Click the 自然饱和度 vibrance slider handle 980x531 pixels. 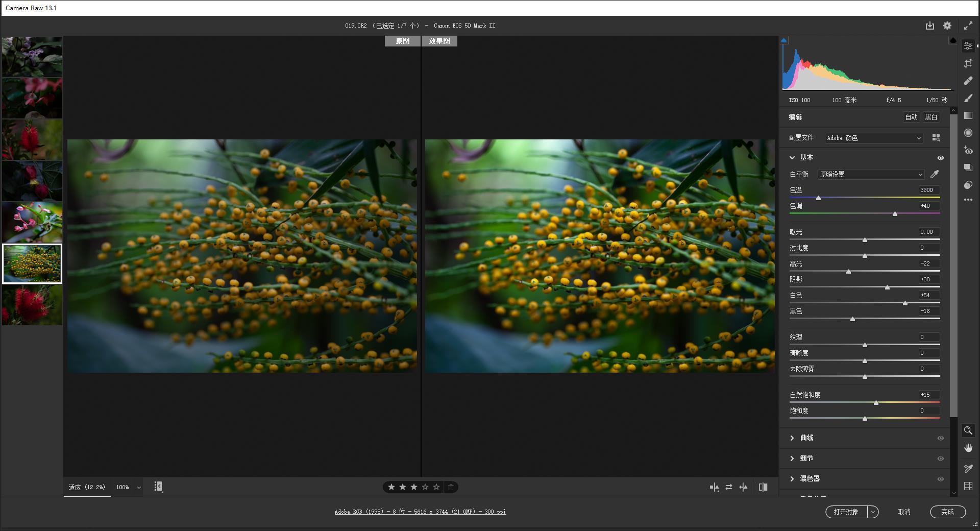[x=876, y=402]
